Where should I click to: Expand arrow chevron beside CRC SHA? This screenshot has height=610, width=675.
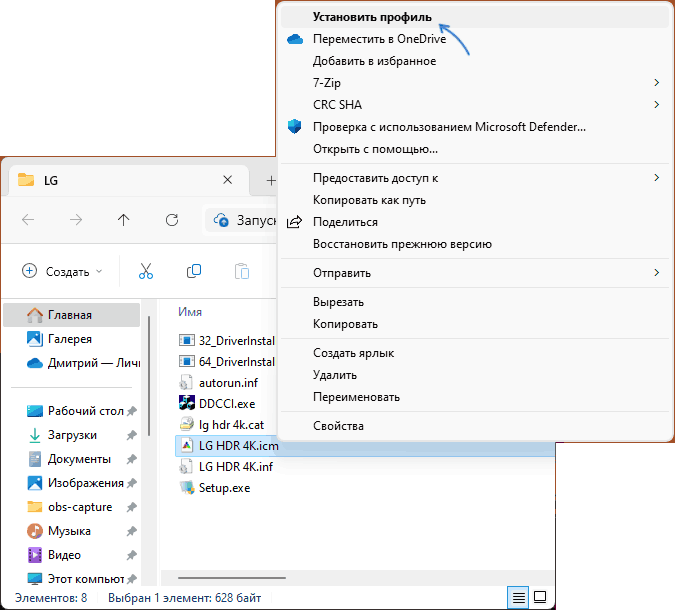click(656, 105)
